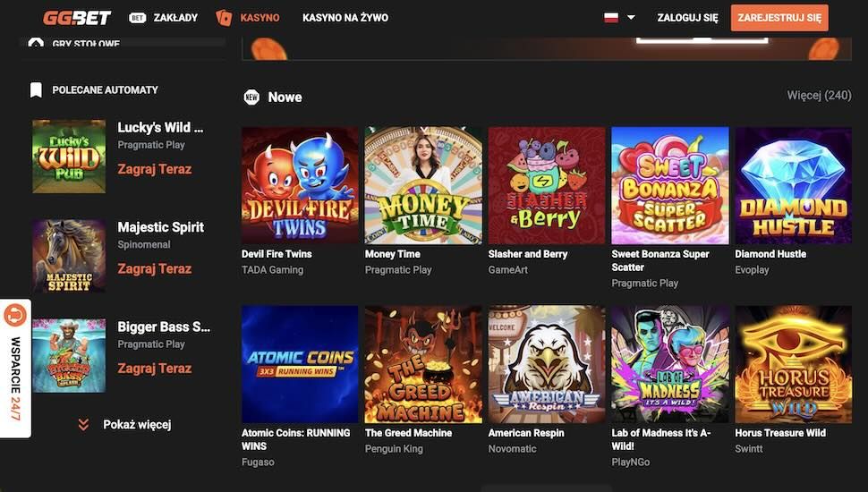Viewport: 868px width, 492px height.
Task: Open the GG.BET logo home link
Action: 77,18
